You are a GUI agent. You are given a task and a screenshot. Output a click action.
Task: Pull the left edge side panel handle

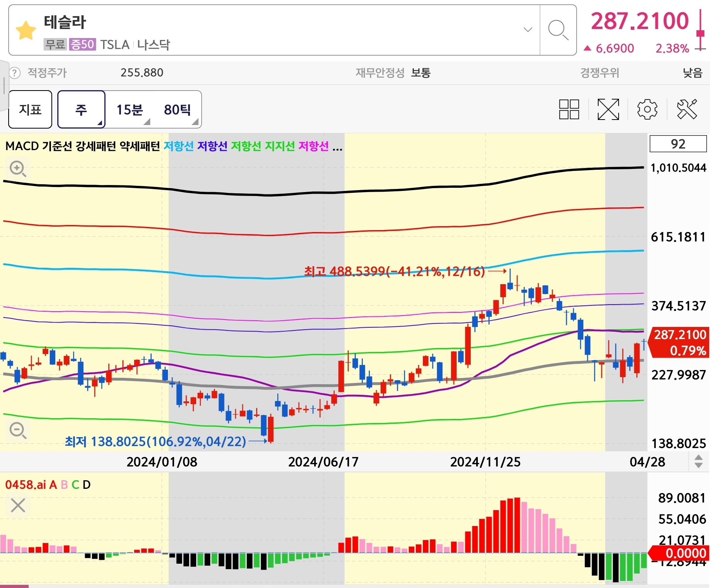(4, 85)
